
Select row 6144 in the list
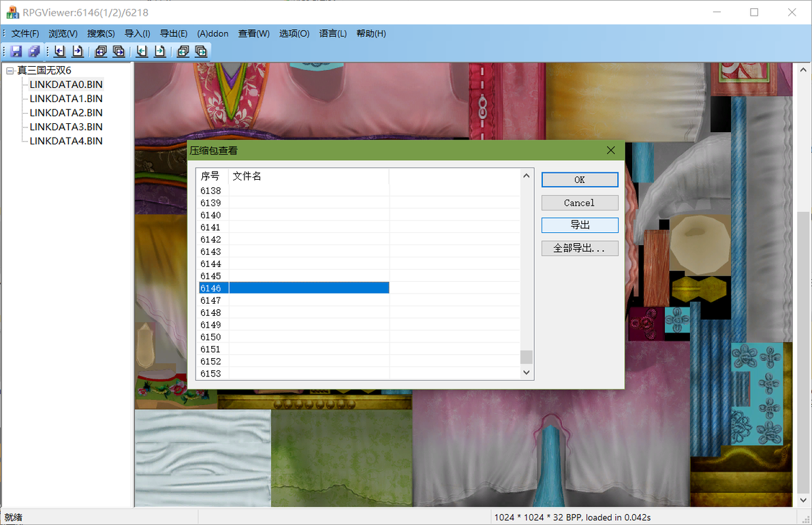coord(360,264)
